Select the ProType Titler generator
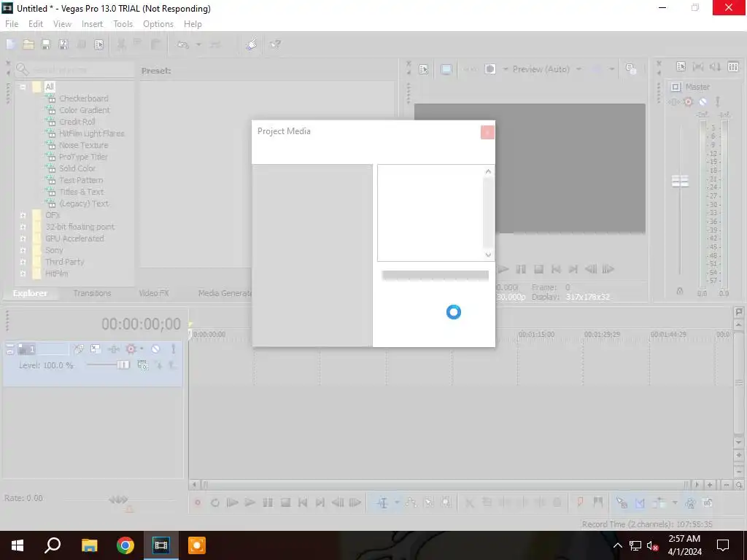 [83, 157]
